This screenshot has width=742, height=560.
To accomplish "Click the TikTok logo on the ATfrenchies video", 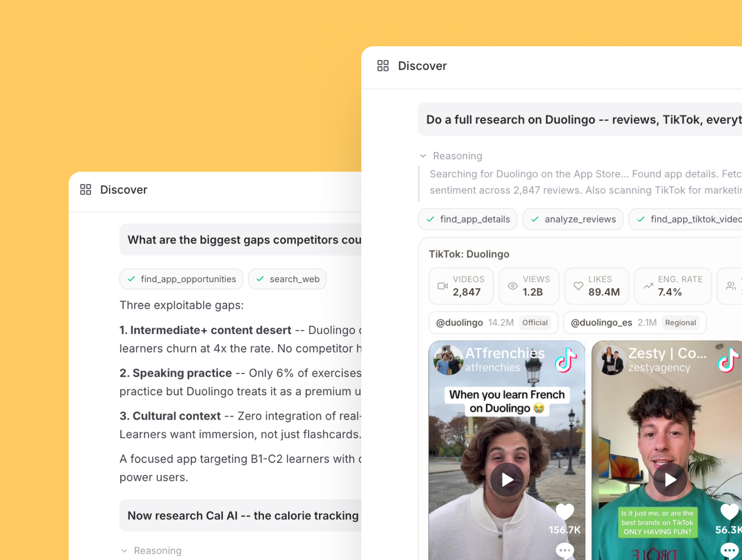I will coord(565,361).
